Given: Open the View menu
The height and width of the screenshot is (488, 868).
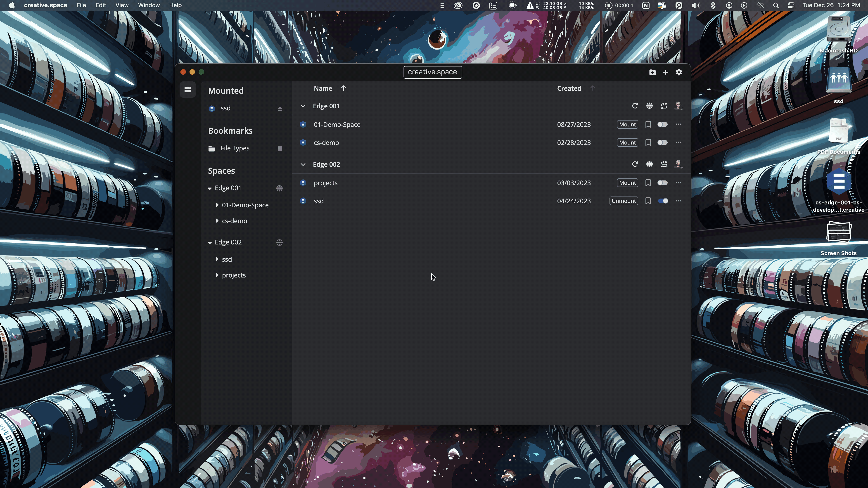Looking at the screenshot, I should (x=122, y=5).
